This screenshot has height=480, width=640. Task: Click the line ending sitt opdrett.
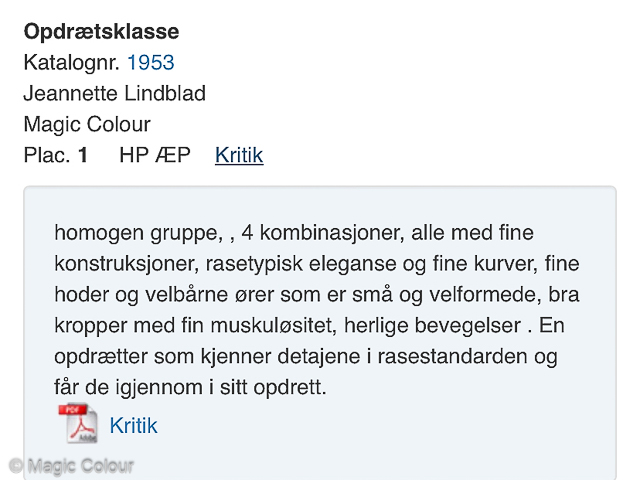(x=190, y=387)
